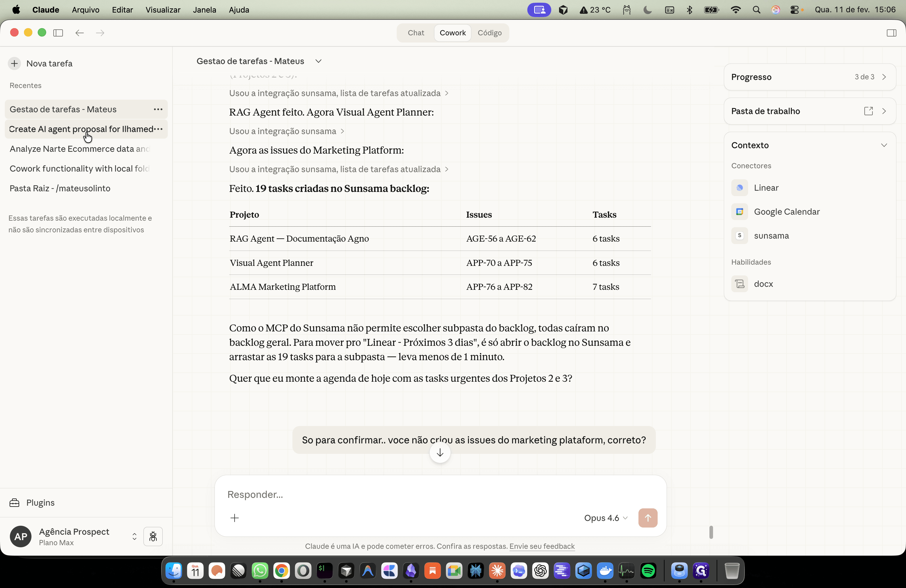Click the sunsama connector icon

point(739,236)
